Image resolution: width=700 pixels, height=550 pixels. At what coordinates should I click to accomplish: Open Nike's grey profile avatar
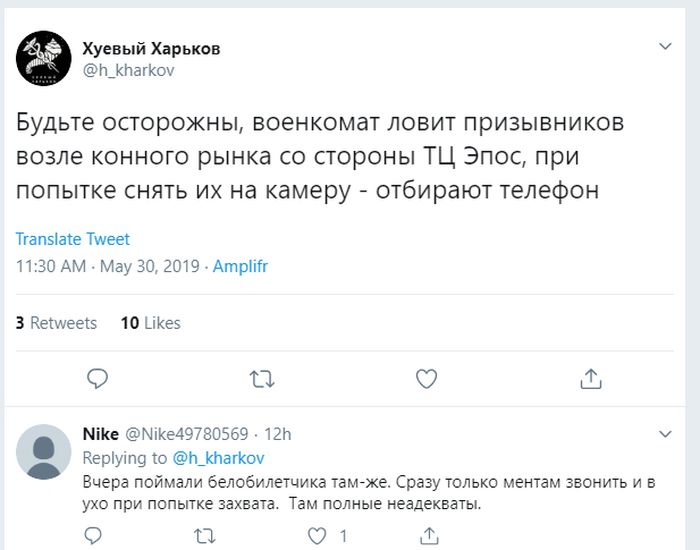(x=44, y=452)
